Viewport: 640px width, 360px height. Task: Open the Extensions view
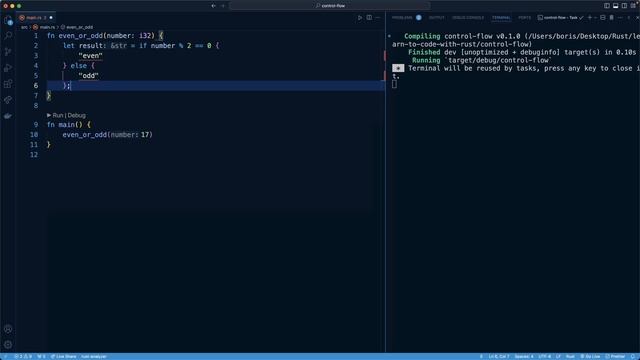tap(8, 84)
